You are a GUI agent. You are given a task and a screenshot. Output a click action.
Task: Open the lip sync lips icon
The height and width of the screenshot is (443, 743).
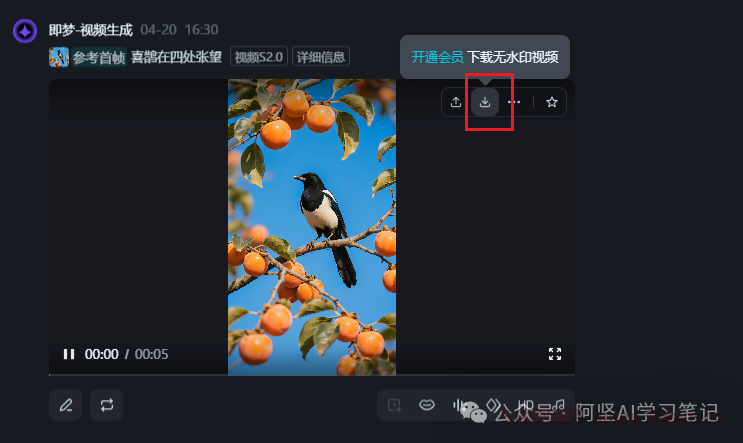pyautogui.click(x=427, y=405)
